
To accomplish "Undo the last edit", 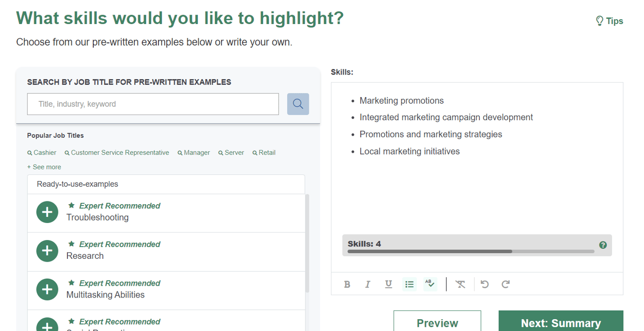I will (x=485, y=284).
